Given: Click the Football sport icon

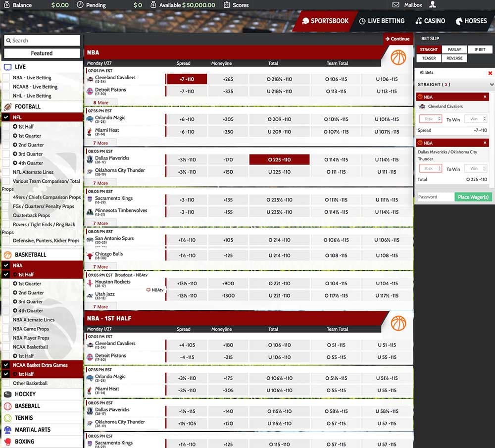Looking at the screenshot, I should [7, 106].
